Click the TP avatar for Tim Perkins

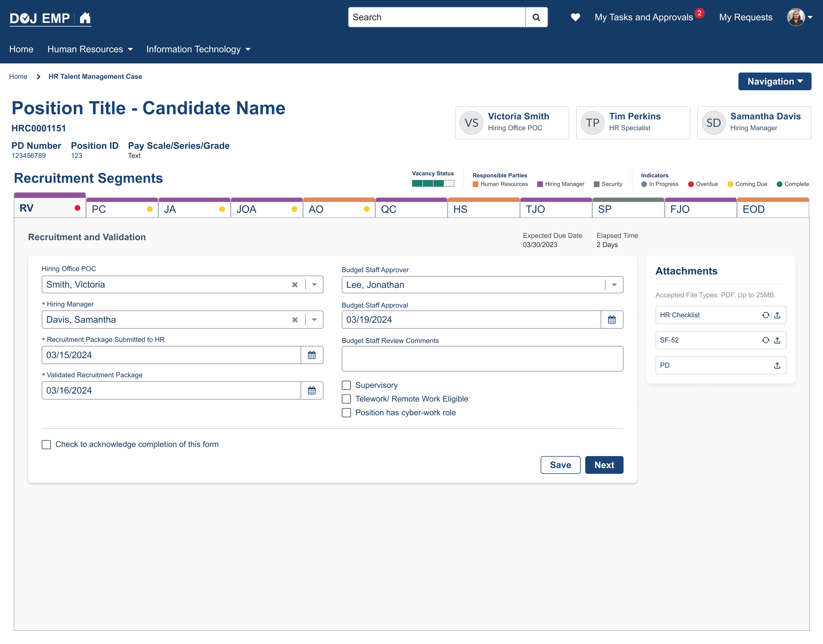coord(593,123)
